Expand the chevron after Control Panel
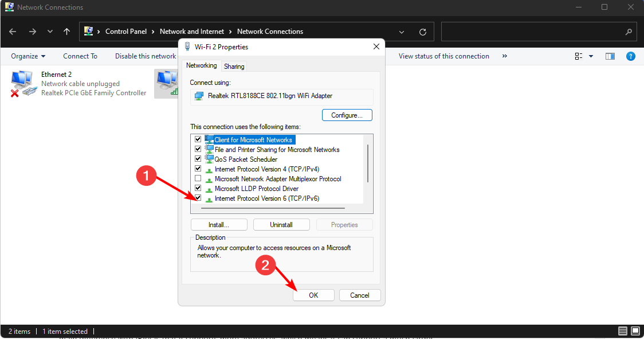This screenshot has width=644, height=339. (153, 32)
